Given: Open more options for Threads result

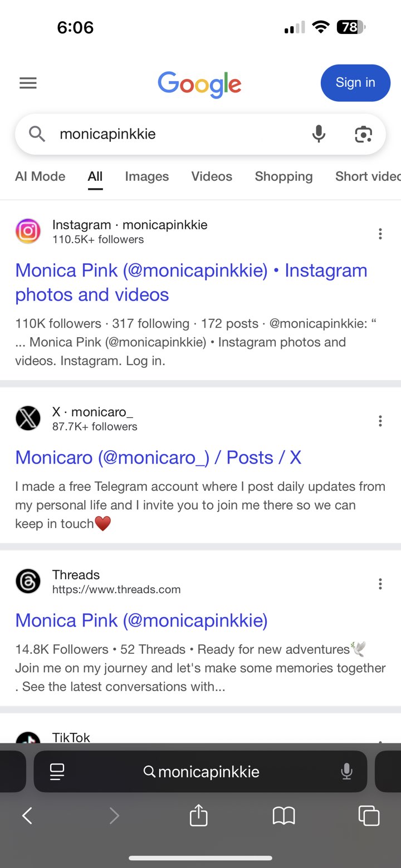Looking at the screenshot, I should [x=380, y=584].
